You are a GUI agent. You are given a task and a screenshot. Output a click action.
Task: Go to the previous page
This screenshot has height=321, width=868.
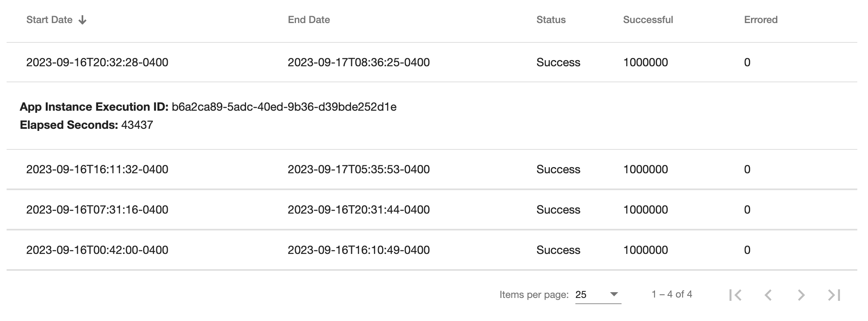(x=768, y=295)
